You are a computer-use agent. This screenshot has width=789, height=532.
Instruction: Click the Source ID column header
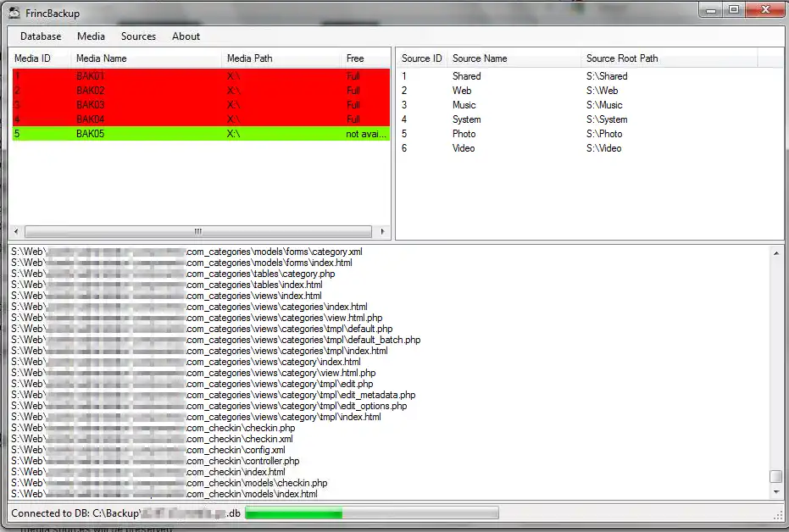point(422,58)
